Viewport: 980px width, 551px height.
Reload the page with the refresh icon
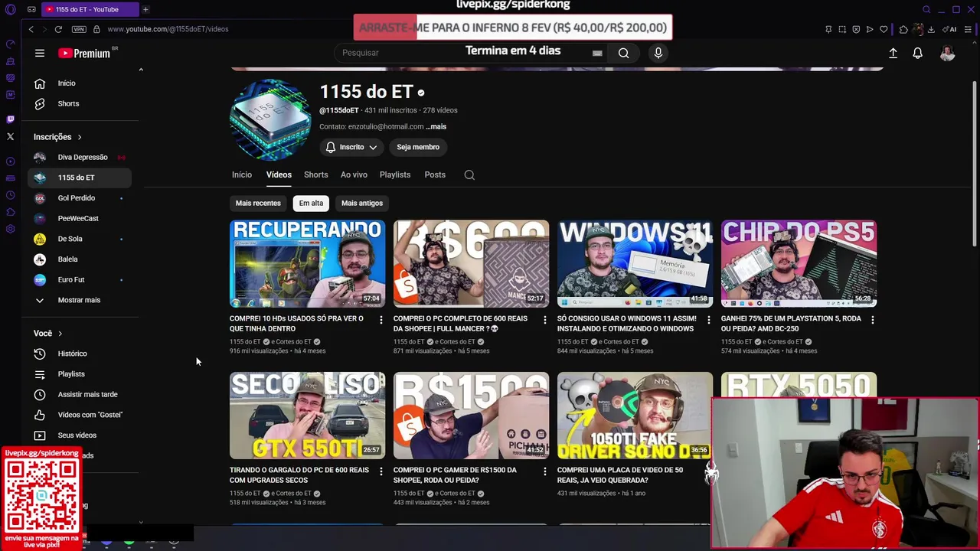[58, 29]
